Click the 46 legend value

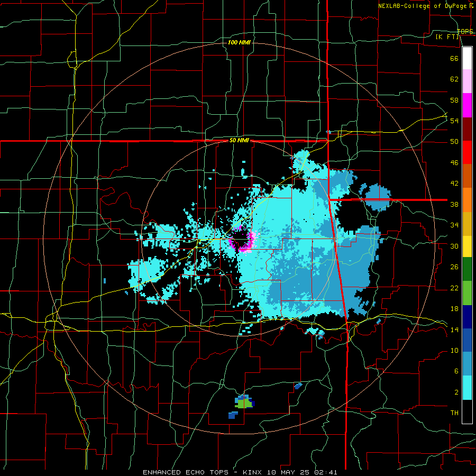point(454,163)
